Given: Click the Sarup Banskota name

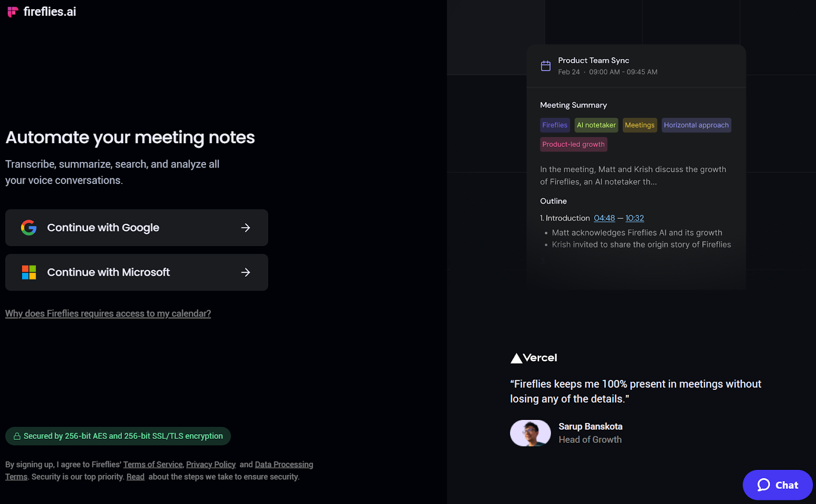Looking at the screenshot, I should coord(591,427).
